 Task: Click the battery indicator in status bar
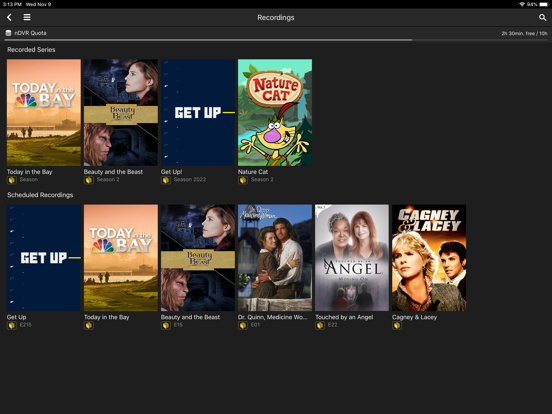coord(543,4)
